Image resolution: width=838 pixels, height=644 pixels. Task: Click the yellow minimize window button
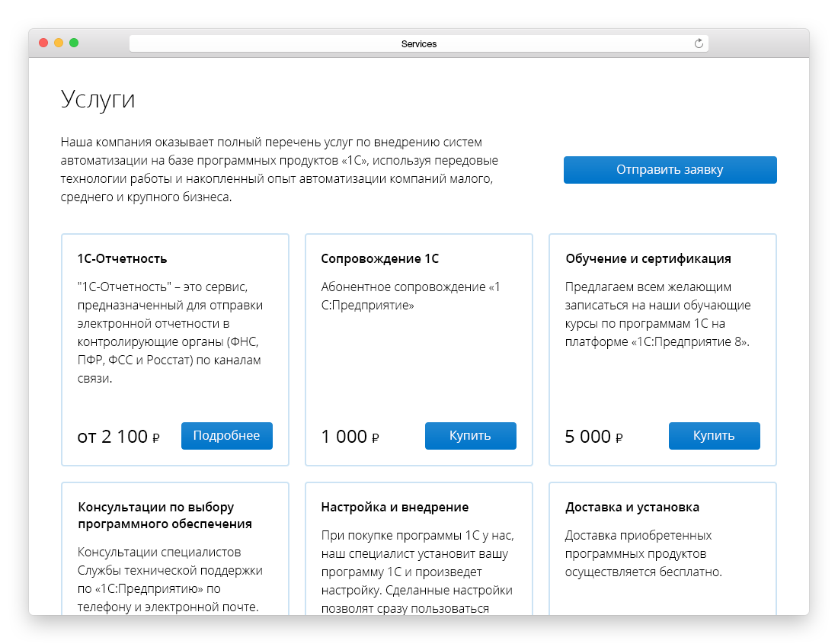click(59, 43)
